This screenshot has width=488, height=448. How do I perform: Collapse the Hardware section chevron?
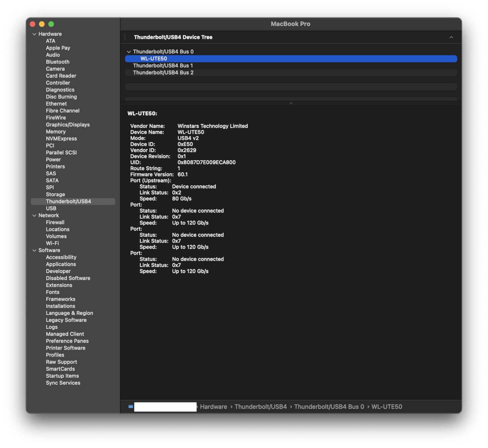pos(34,34)
